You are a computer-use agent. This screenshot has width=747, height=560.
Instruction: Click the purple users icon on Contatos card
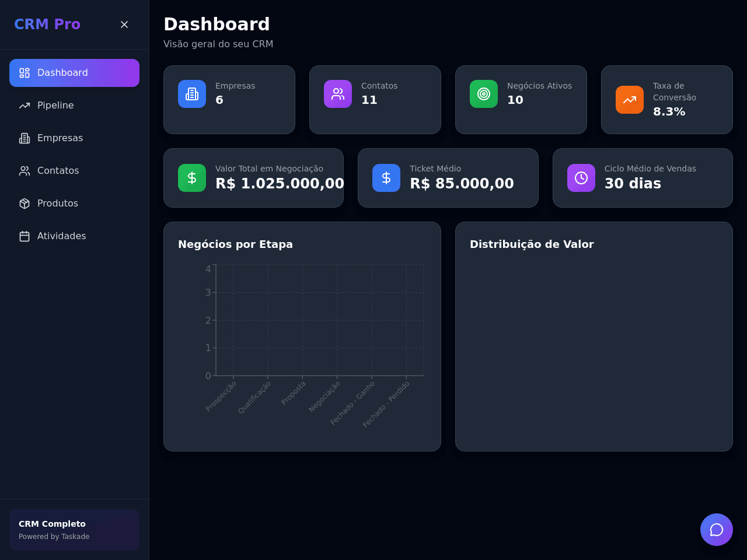[x=338, y=94]
